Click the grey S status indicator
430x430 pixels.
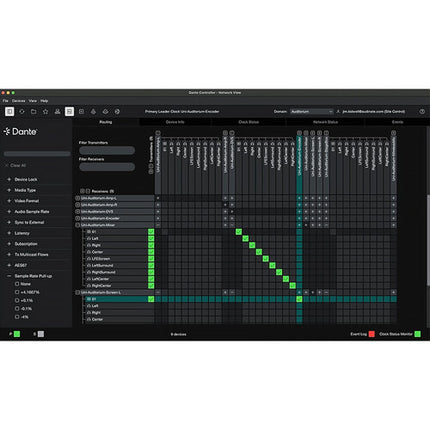41,334
